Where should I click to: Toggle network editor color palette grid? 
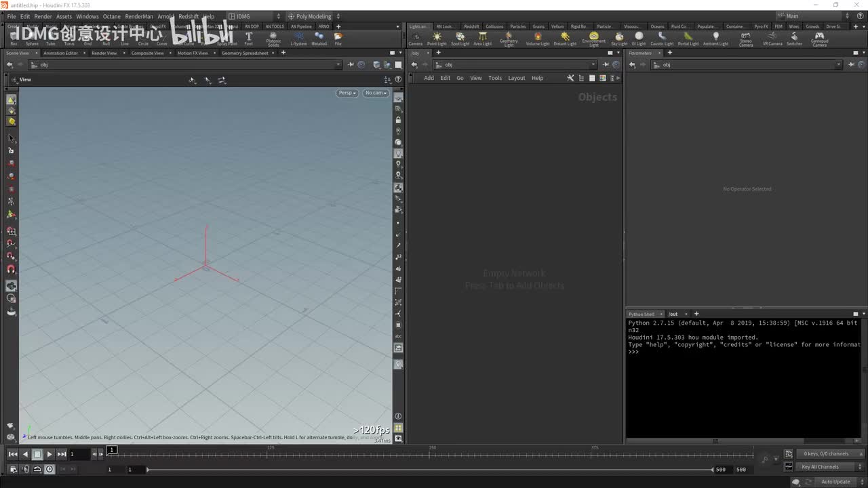602,78
